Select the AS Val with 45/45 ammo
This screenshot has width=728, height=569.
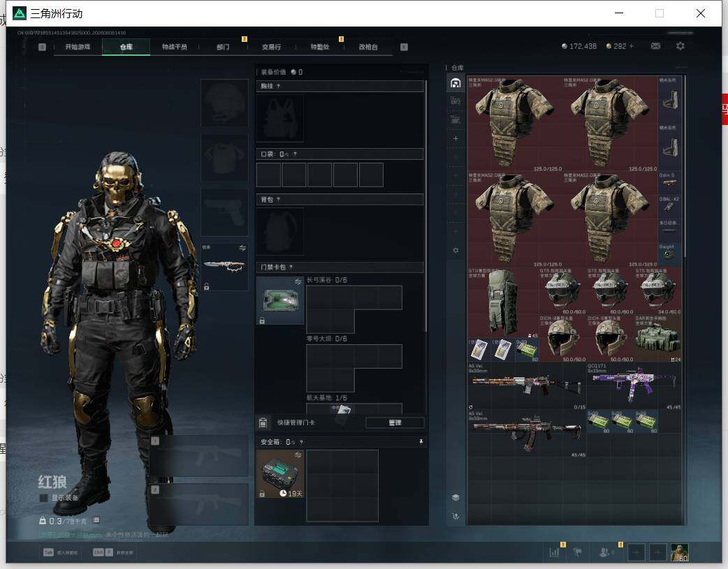(527, 434)
